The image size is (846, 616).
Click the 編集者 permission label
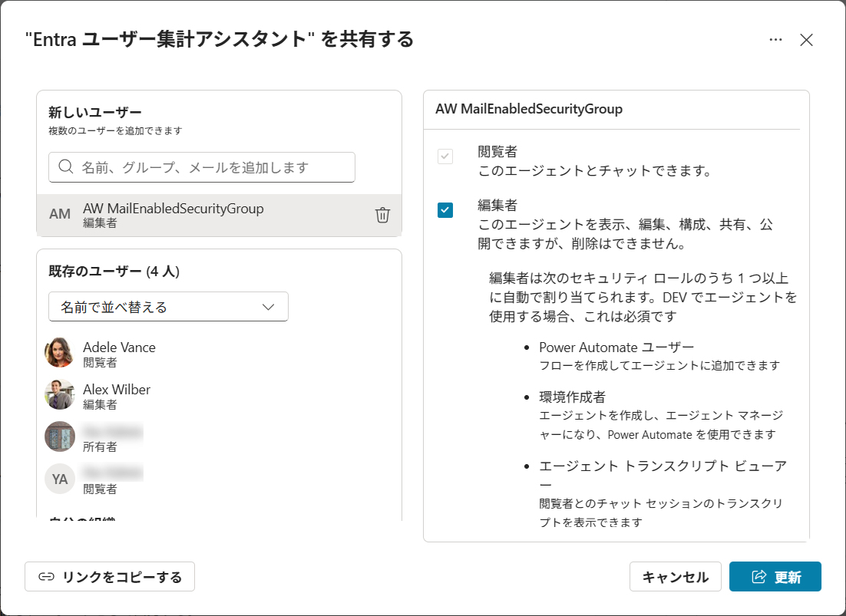pyautogui.click(x=497, y=205)
